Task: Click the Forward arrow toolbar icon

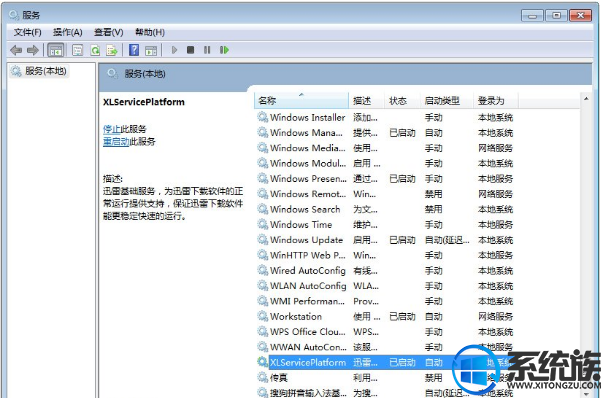Action: 33,50
